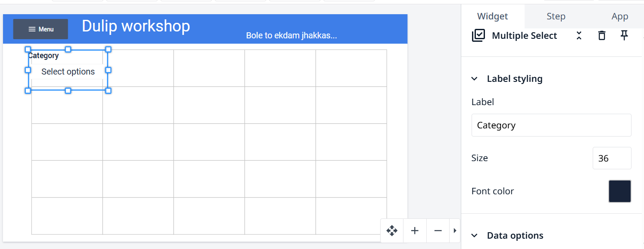The height and width of the screenshot is (249, 644).
Task: Focus the Size value field
Action: pyautogui.click(x=611, y=158)
